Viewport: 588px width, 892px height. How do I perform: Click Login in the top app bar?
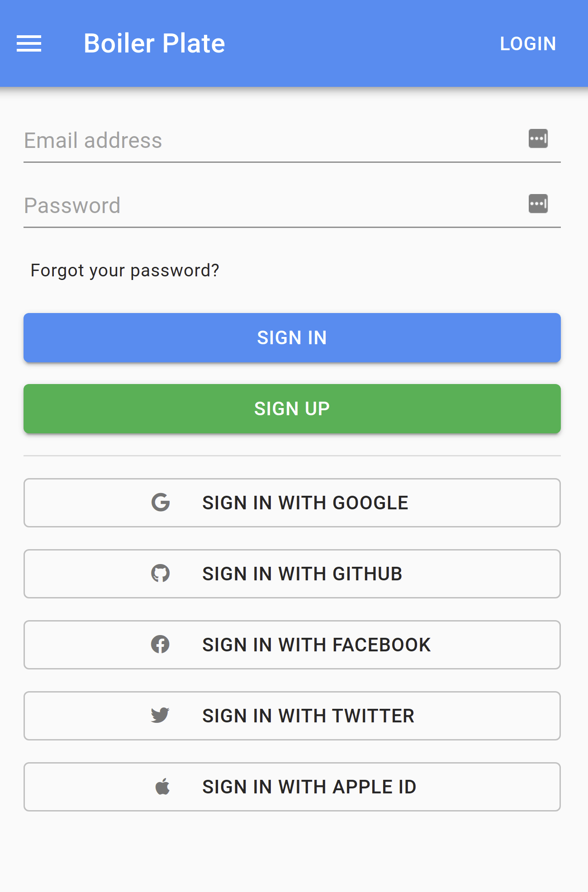tap(527, 44)
